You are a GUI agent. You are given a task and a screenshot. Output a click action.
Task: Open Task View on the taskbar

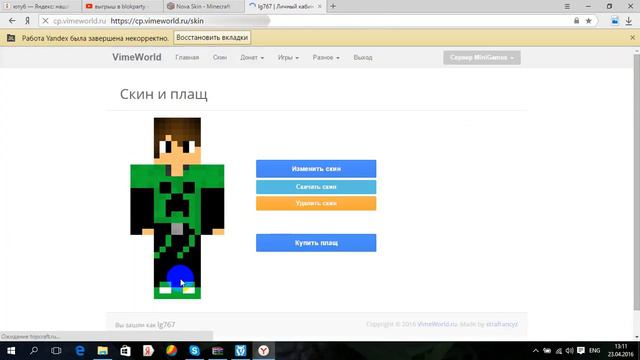(56, 351)
